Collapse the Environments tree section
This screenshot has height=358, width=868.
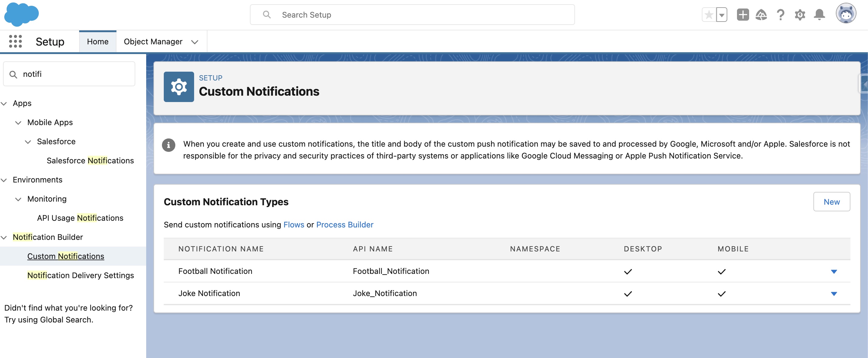point(4,180)
